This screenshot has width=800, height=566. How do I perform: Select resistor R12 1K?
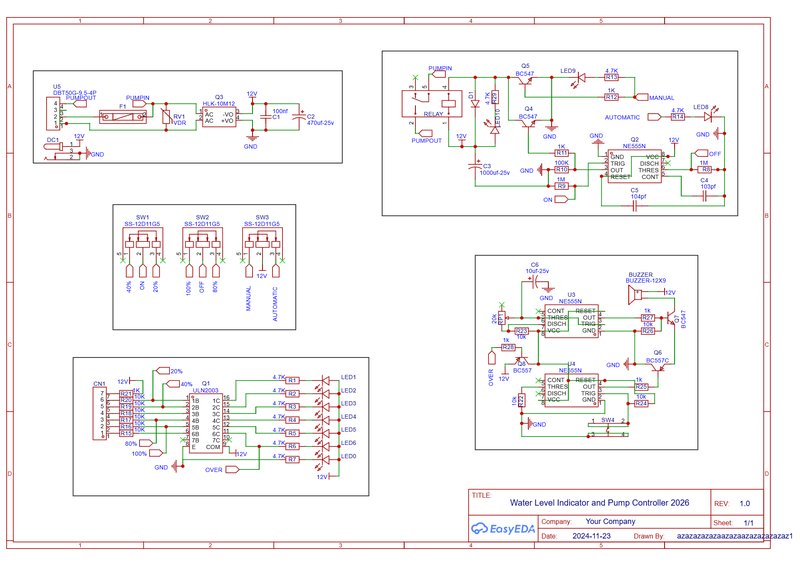pyautogui.click(x=611, y=96)
